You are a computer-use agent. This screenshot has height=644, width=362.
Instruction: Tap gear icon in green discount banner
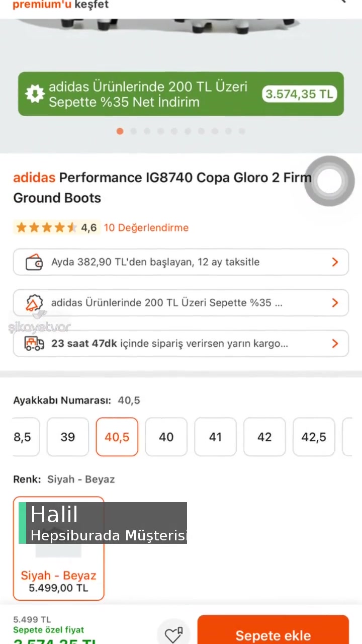(35, 94)
